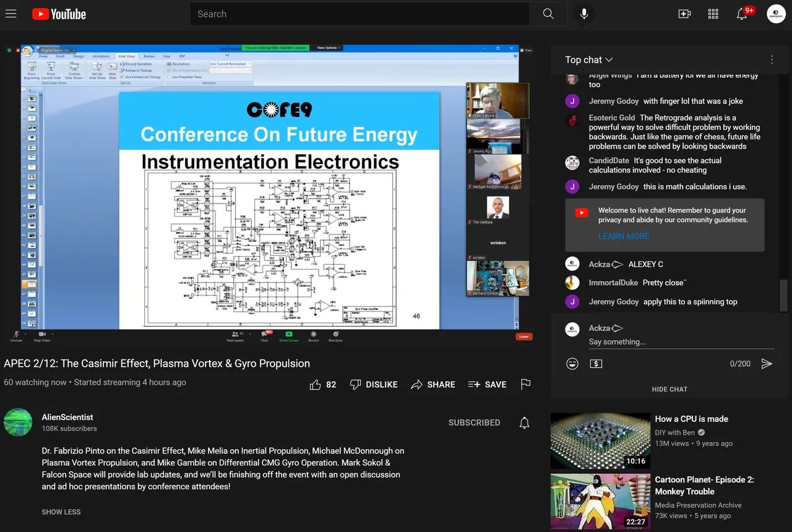The width and height of the screenshot is (792, 532).
Task: Click ImmortalDuke's chat avatar
Action: click(x=572, y=283)
